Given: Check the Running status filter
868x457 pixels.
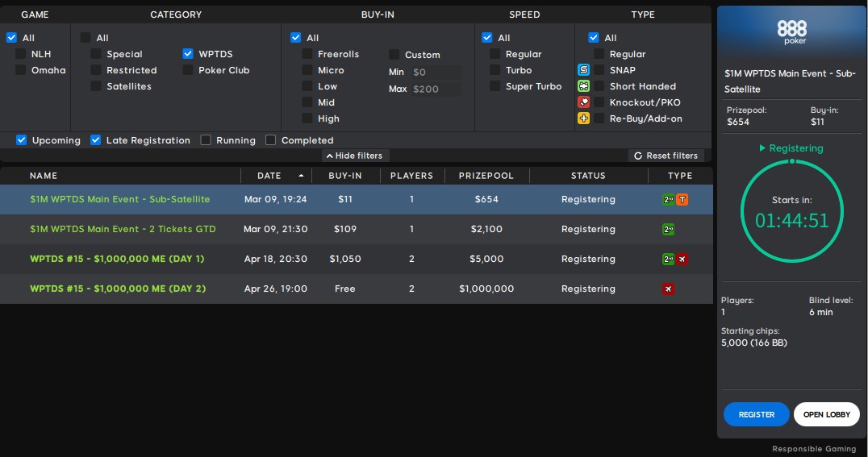Looking at the screenshot, I should point(206,140).
